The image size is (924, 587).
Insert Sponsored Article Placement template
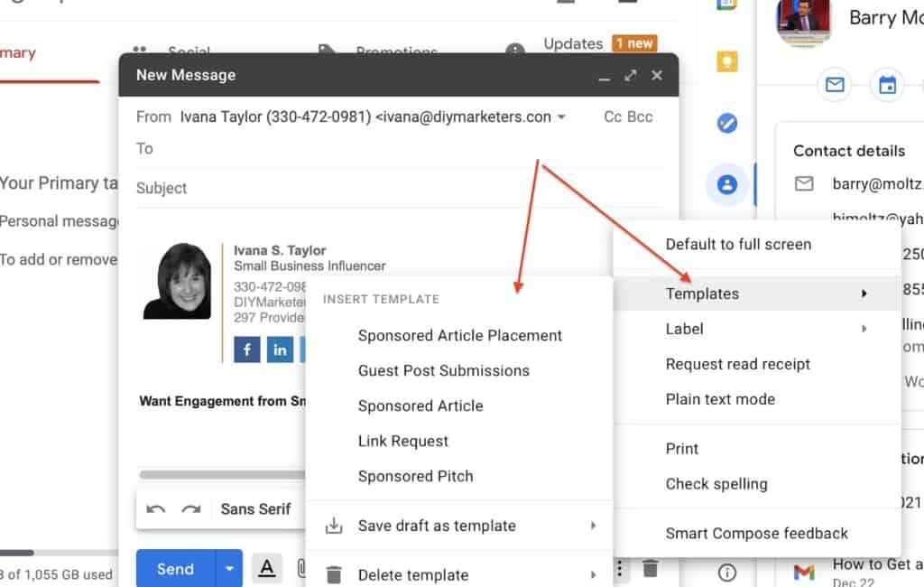(x=459, y=336)
